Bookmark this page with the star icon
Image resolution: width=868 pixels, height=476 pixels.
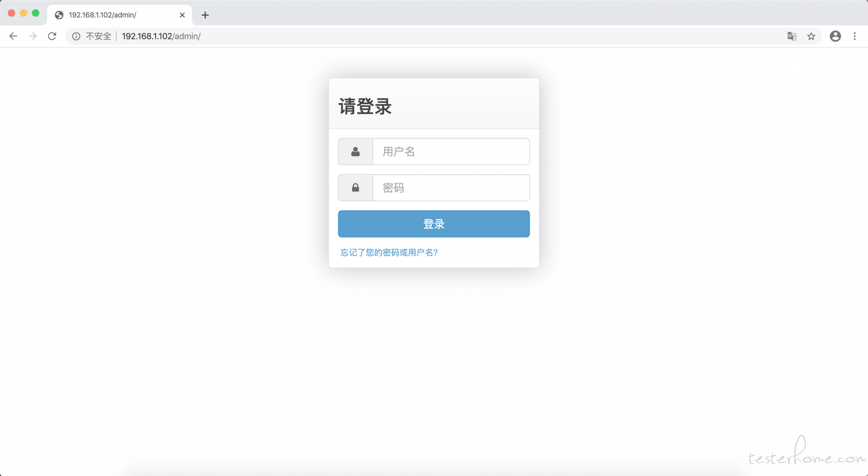(x=811, y=36)
